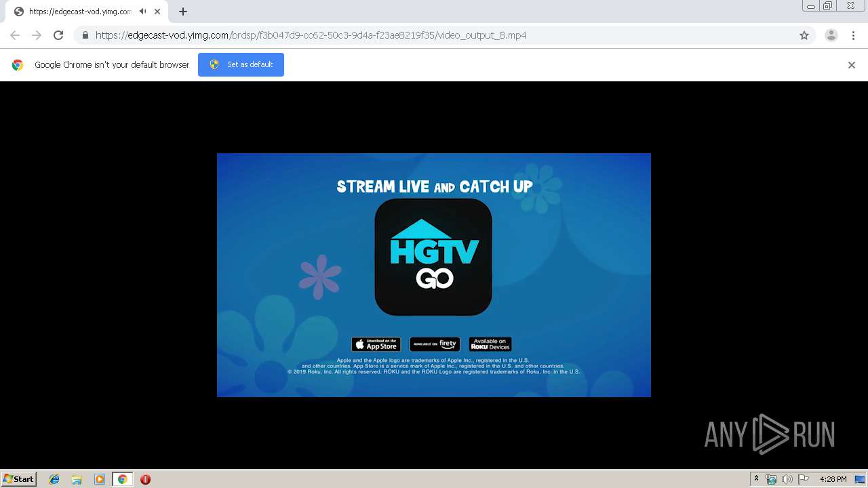Click the Chrome logo in infobar
The width and height of the screenshot is (868, 488).
pos(18,65)
